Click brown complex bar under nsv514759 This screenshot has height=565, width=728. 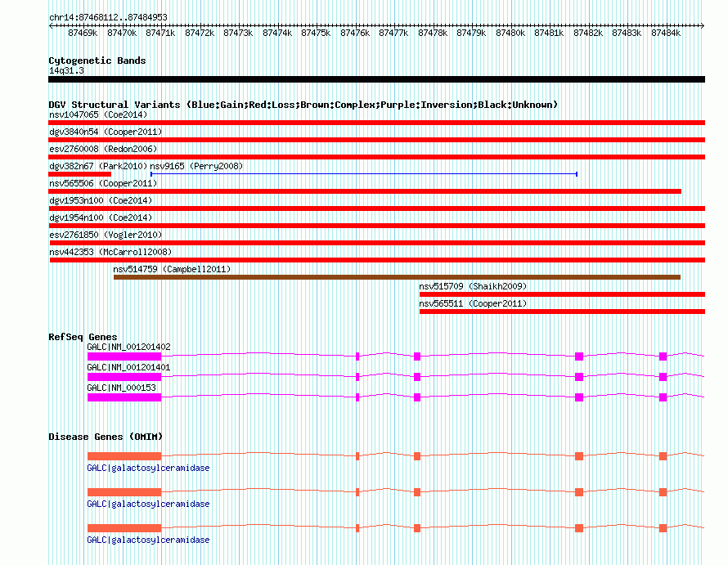pos(397,277)
